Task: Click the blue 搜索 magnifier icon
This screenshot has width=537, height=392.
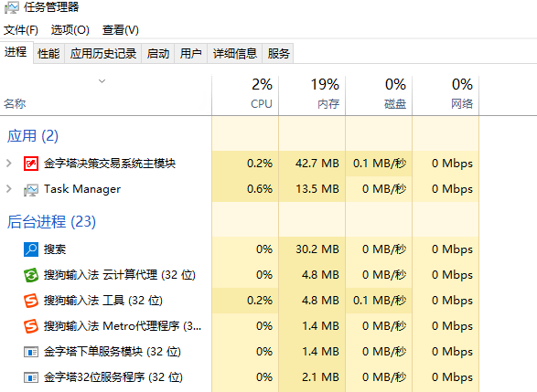Action: [x=31, y=249]
